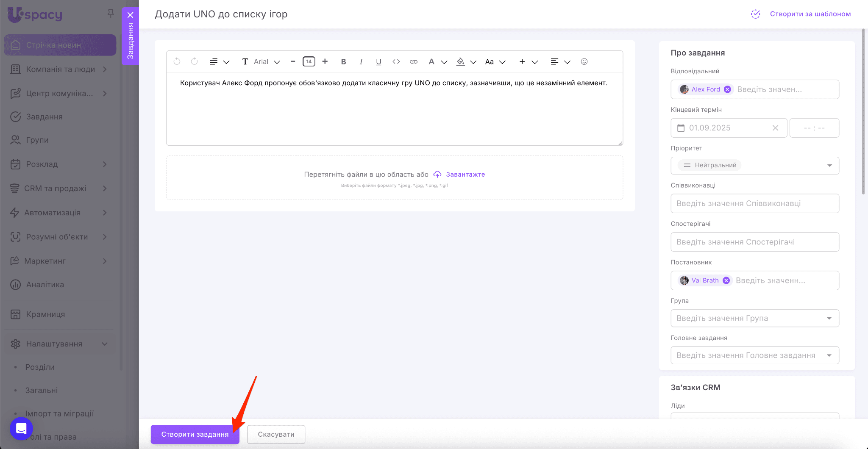Open the Aa text case dropdown

pyautogui.click(x=495, y=61)
